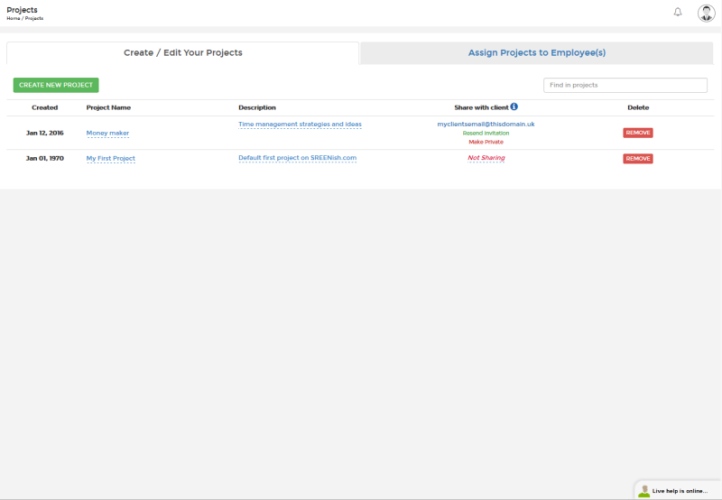Open the Money maker project name

[x=108, y=133]
